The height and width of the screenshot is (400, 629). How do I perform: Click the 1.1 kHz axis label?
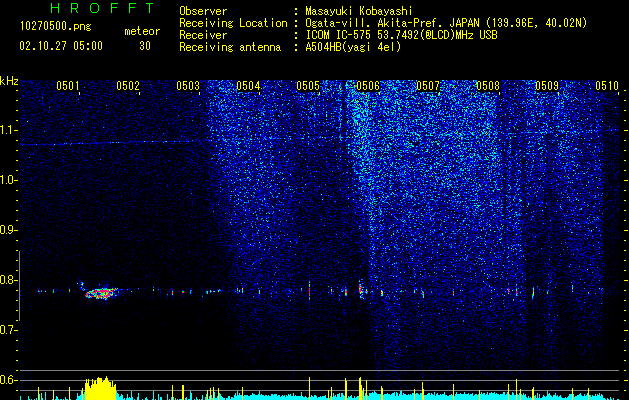(8, 130)
